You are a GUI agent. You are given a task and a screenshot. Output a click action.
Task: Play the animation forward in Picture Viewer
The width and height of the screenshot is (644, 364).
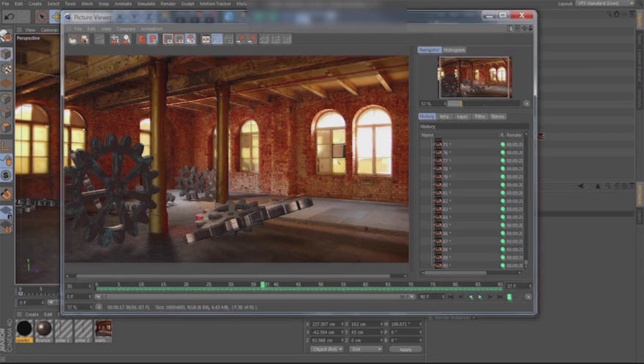click(x=480, y=297)
